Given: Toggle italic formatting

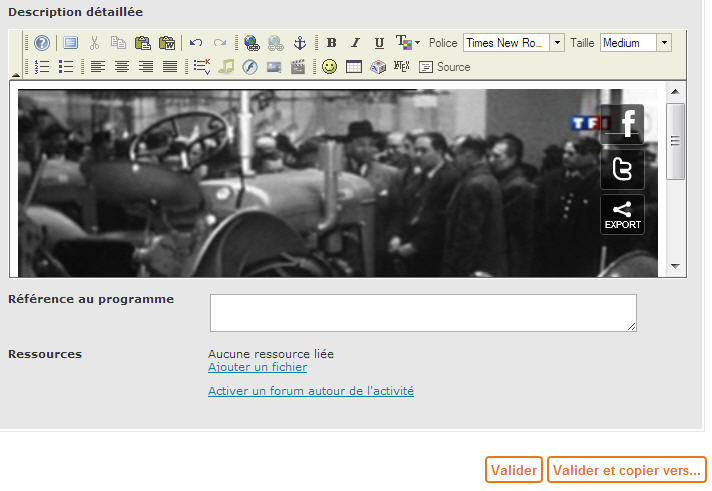Looking at the screenshot, I should [x=355, y=43].
